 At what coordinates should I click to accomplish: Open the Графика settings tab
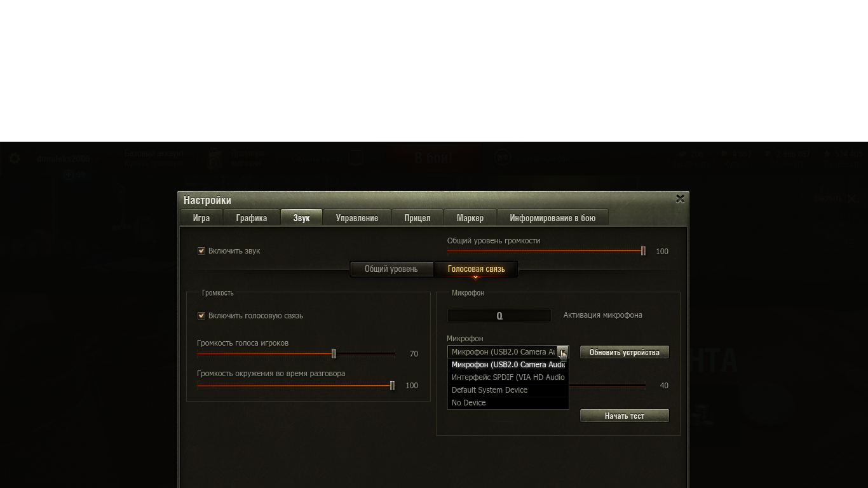(252, 218)
